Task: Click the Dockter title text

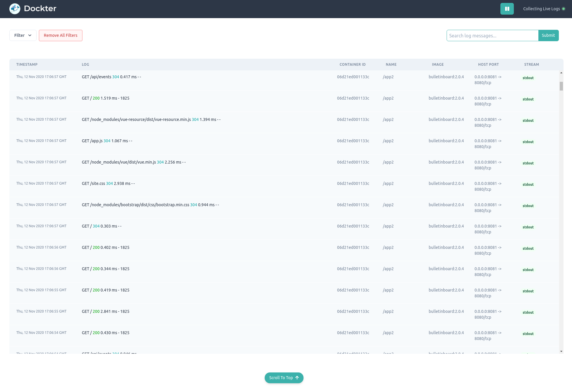Action: (40, 8)
